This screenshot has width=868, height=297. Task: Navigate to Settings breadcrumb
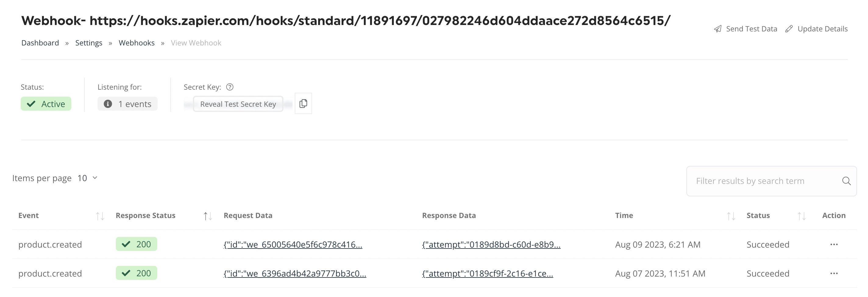point(89,43)
